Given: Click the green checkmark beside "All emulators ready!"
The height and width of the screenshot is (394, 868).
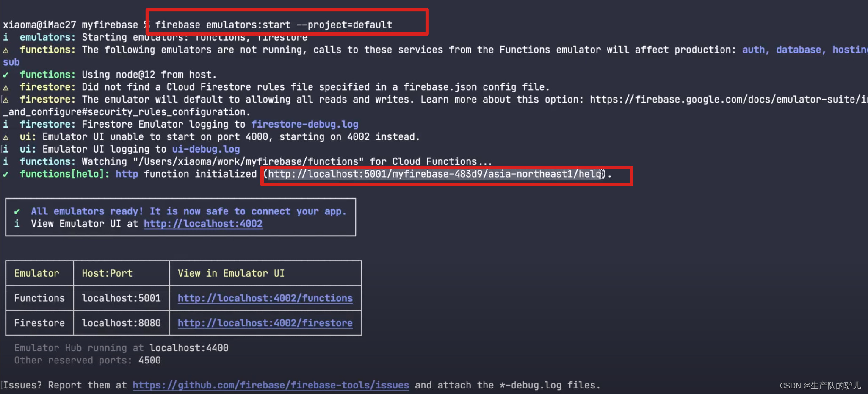Looking at the screenshot, I should pyautogui.click(x=17, y=211).
